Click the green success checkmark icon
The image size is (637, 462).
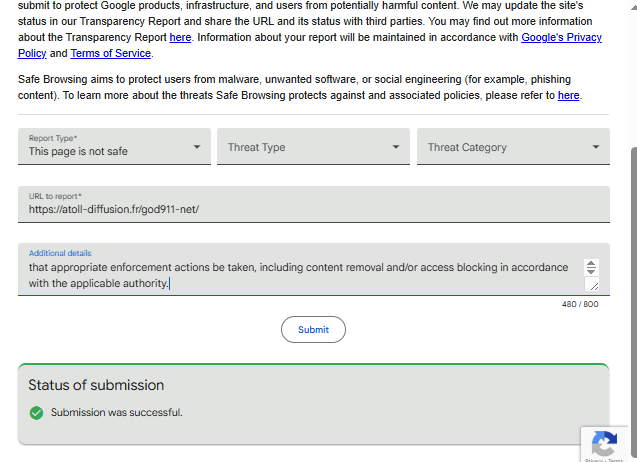pyautogui.click(x=36, y=413)
